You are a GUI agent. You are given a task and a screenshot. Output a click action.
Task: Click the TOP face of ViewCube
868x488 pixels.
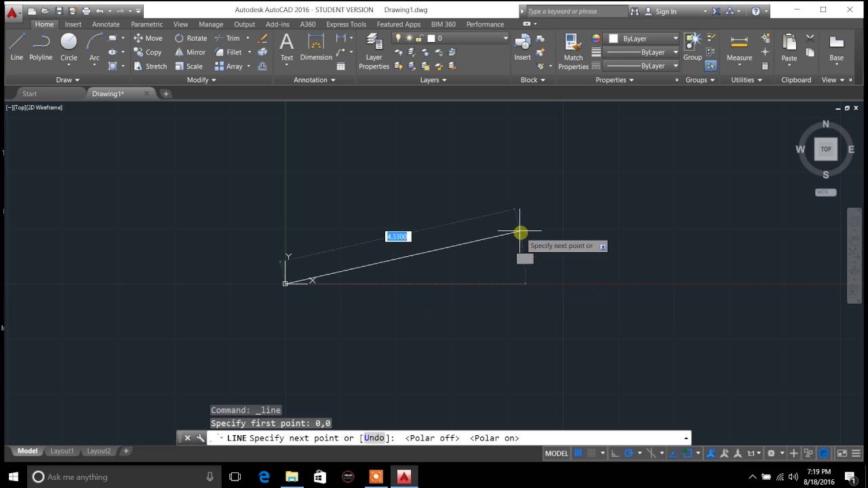(825, 149)
